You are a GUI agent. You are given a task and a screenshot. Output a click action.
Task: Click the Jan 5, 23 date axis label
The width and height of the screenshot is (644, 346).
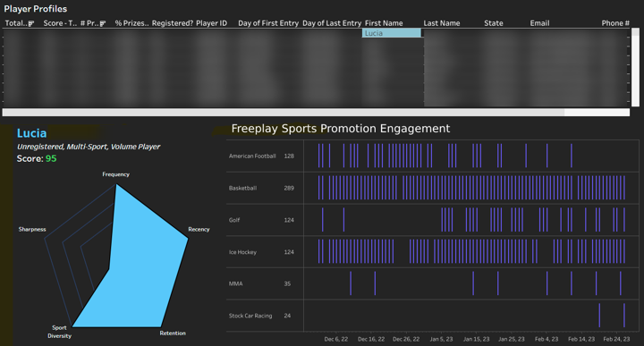point(441,339)
